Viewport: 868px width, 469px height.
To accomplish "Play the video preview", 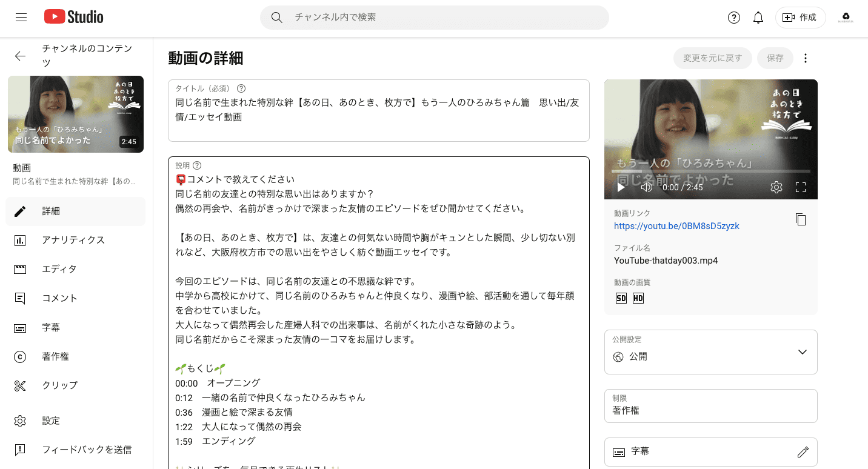I will [619, 187].
